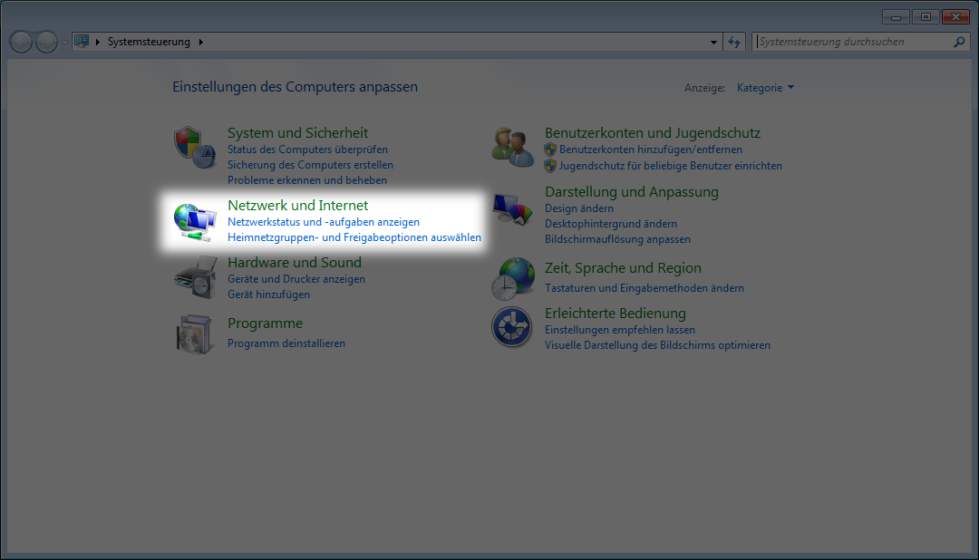This screenshot has height=560, width=979.
Task: Open the address bar history dropdown arrow
Action: pyautogui.click(x=713, y=42)
